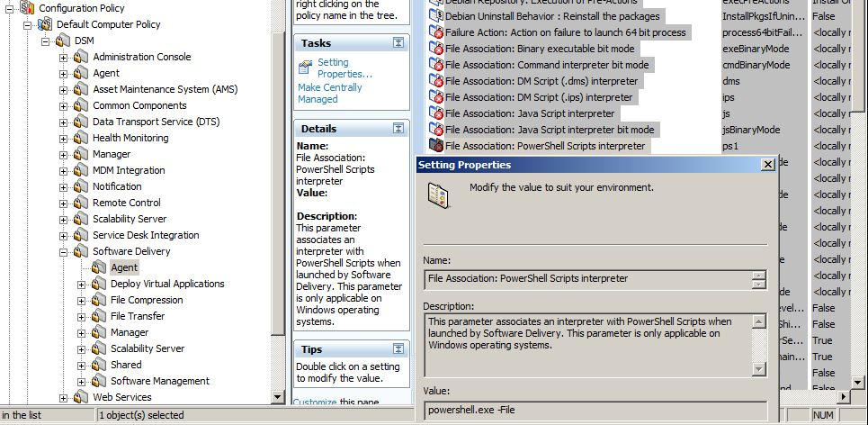The height and width of the screenshot is (425, 868).
Task: Click the Health Monitoring folder icon
Action: 81,138
